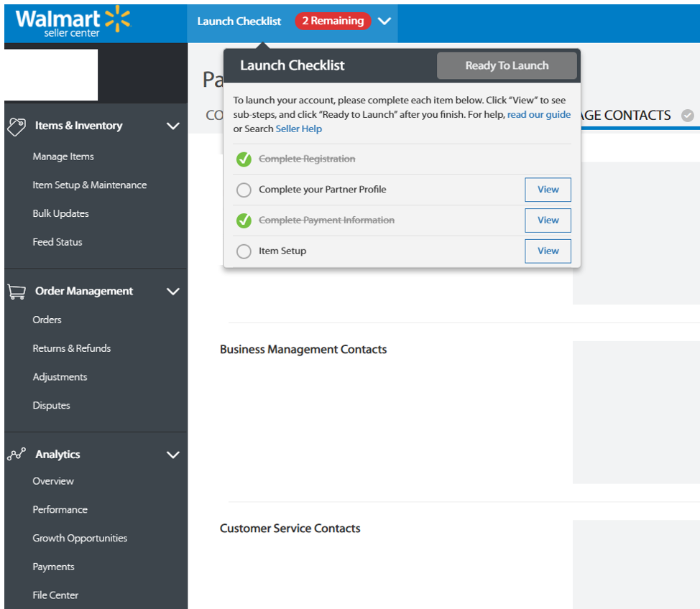Click the Business Management Contacts heading
Image resolution: width=700 pixels, height=609 pixels.
click(x=303, y=349)
